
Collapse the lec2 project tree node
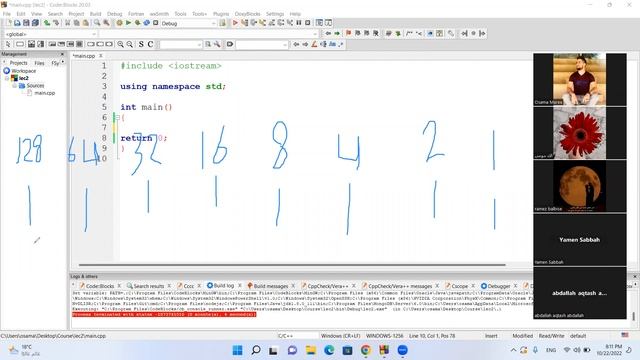coord(7,78)
